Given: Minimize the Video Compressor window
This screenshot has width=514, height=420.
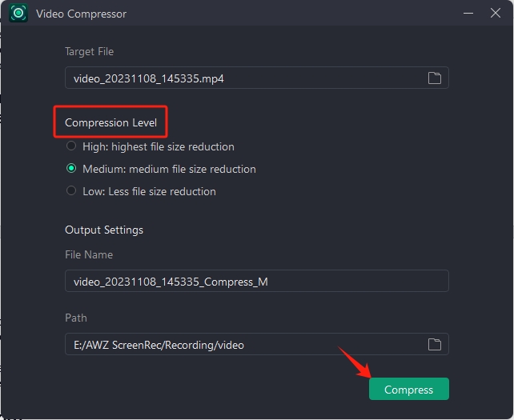Looking at the screenshot, I should 468,14.
